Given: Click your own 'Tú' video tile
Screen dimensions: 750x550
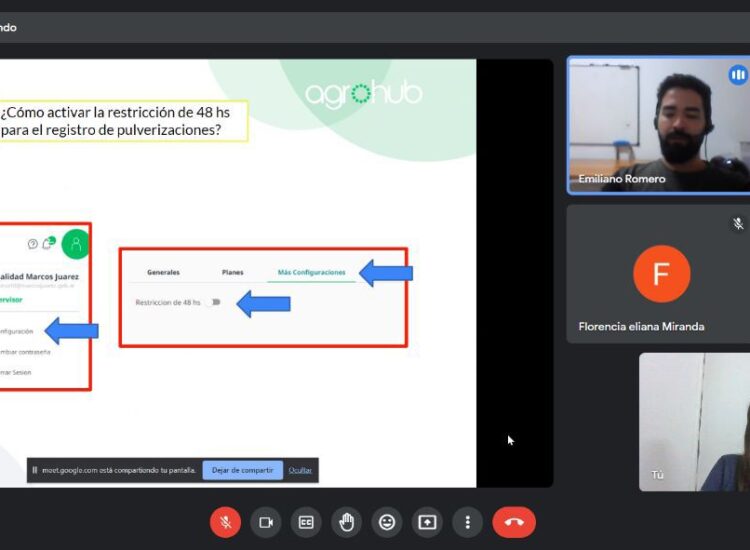Looking at the screenshot, I should tap(694, 421).
